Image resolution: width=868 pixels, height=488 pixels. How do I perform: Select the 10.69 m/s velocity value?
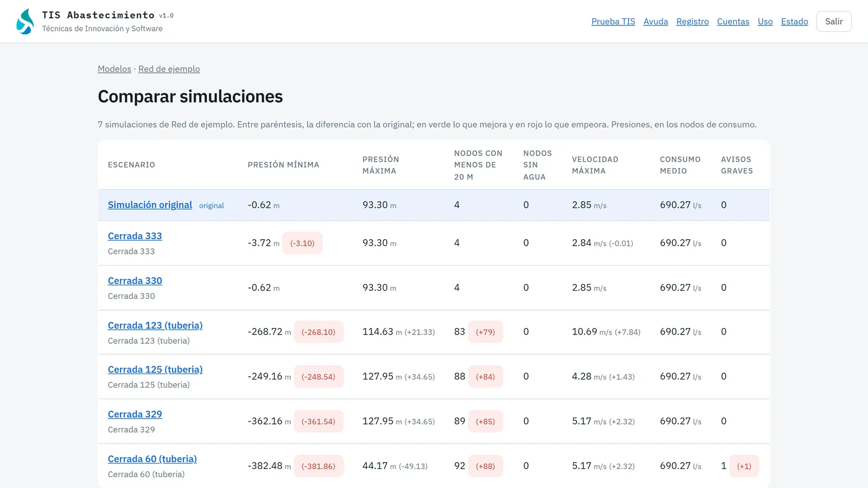592,331
